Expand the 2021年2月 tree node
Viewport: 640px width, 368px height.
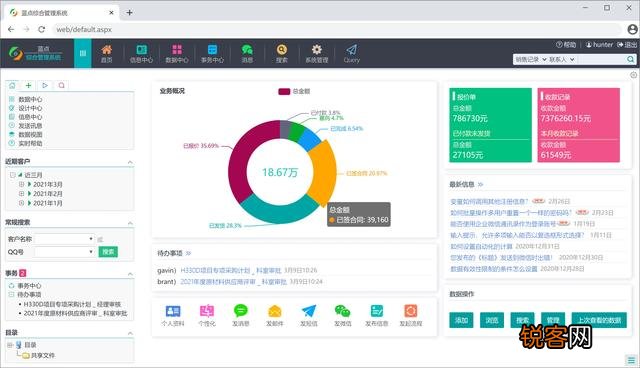click(x=22, y=194)
